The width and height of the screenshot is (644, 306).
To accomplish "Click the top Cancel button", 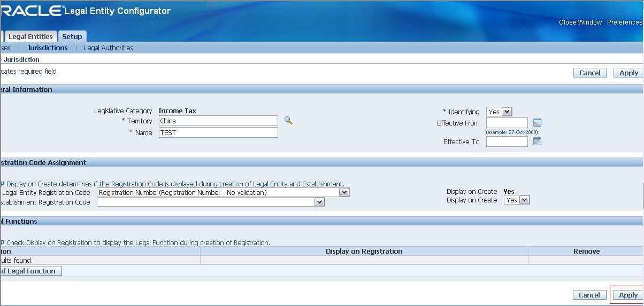I will pyautogui.click(x=590, y=73).
